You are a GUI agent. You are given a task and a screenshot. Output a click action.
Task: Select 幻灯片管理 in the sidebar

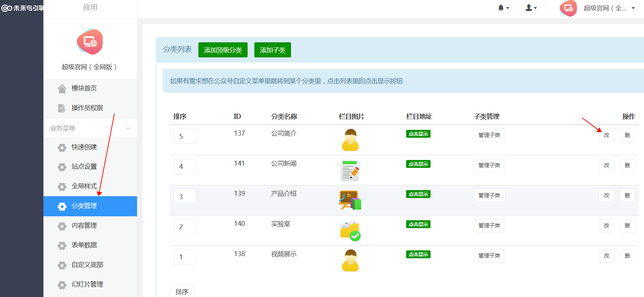87,284
